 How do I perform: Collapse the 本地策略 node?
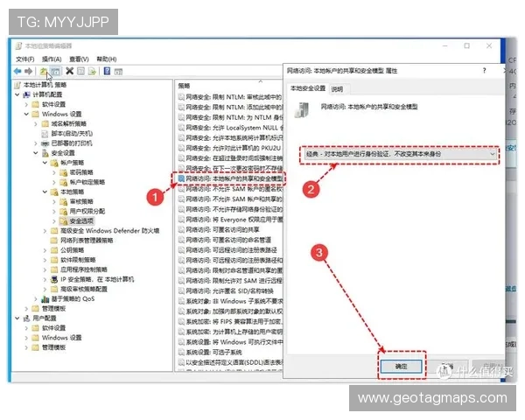(x=45, y=192)
